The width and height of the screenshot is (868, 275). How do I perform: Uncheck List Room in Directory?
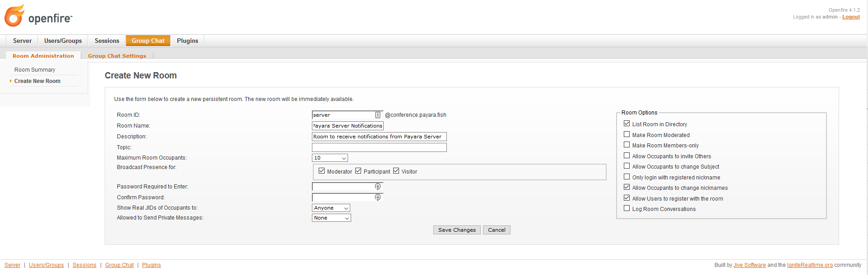pos(627,124)
